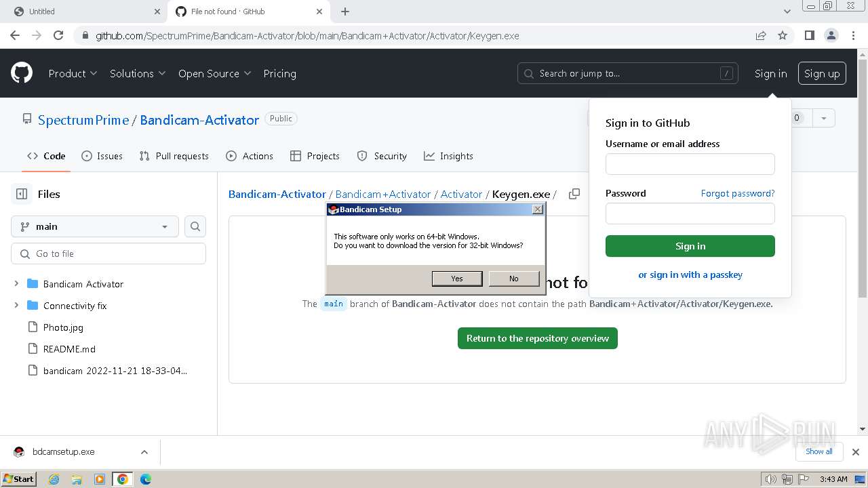868x488 pixels.
Task: Open the Insights tab
Action: (448, 156)
